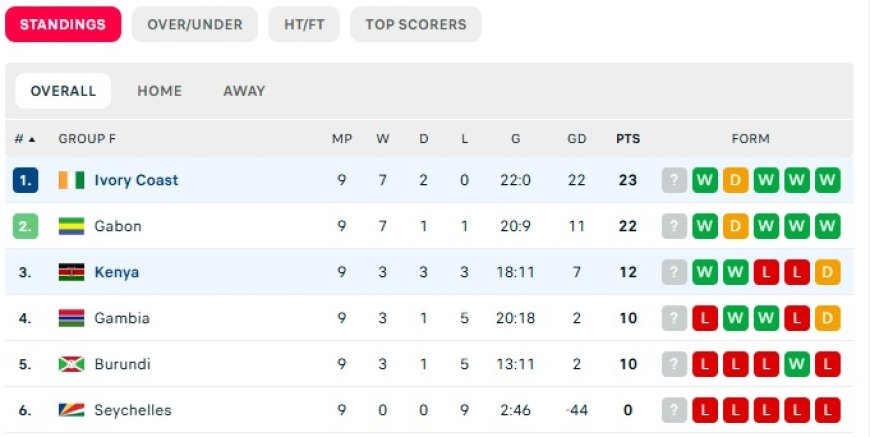Show the Top Scorers tab
870x437 pixels.
point(415,25)
